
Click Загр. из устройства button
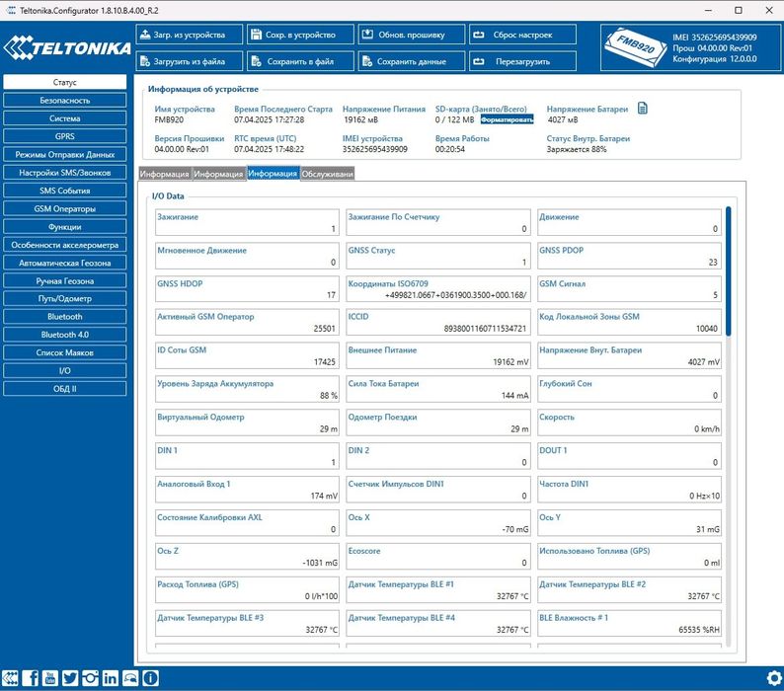click(x=189, y=35)
